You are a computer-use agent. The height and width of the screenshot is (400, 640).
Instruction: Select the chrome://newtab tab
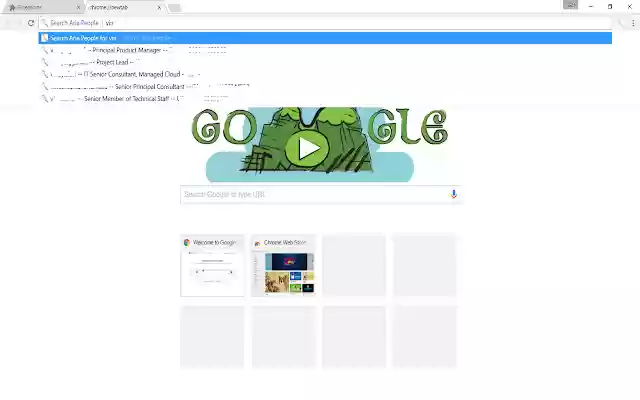pyautogui.click(x=124, y=7)
